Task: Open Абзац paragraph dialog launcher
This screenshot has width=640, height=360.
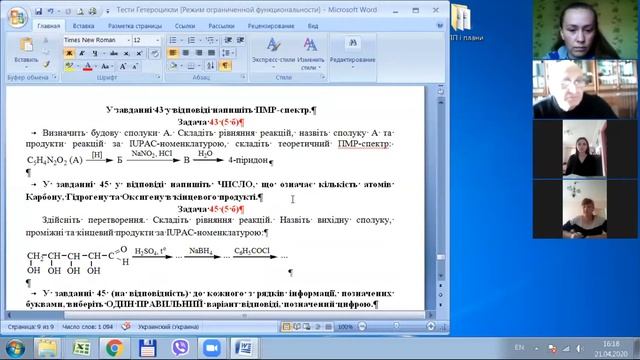Action: pyautogui.click(x=243, y=77)
